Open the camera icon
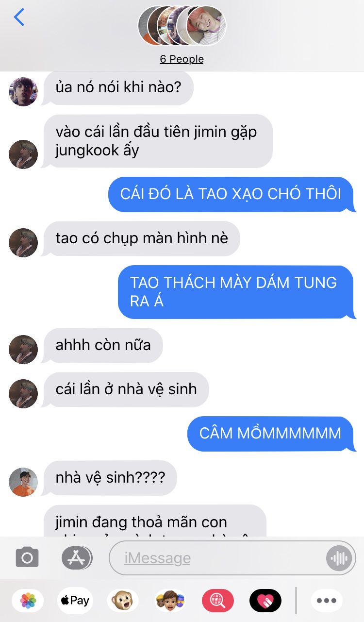Image resolution: width=364 pixels, height=622 pixels. [27, 557]
